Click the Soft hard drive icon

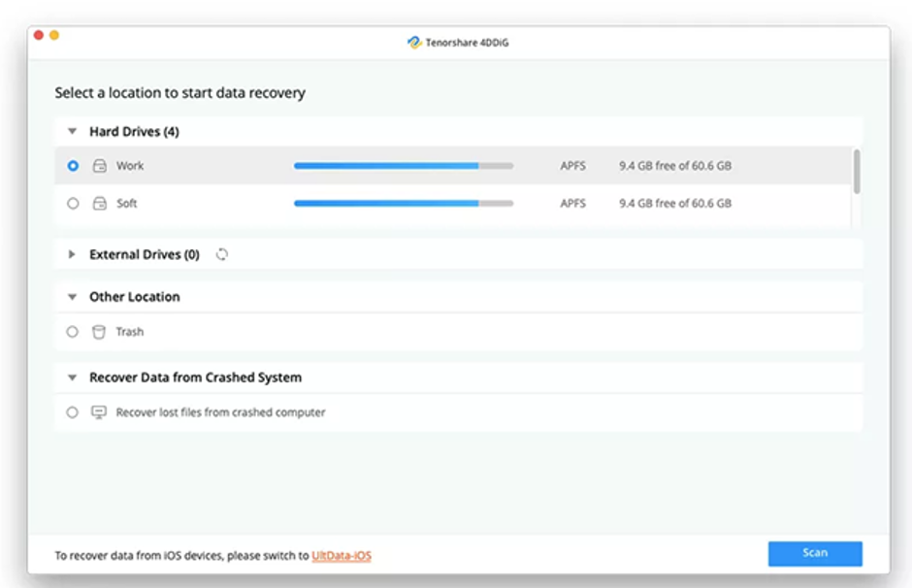100,203
